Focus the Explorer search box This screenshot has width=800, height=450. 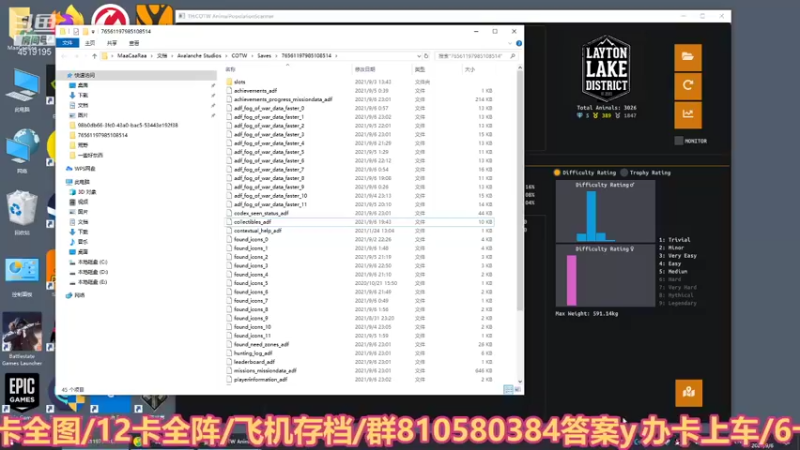(476, 56)
